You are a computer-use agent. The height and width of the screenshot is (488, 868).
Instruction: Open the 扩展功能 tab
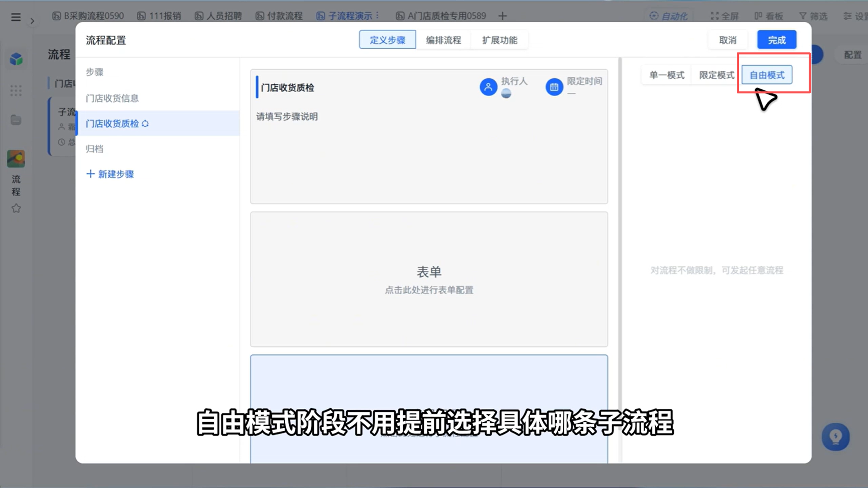[500, 40]
